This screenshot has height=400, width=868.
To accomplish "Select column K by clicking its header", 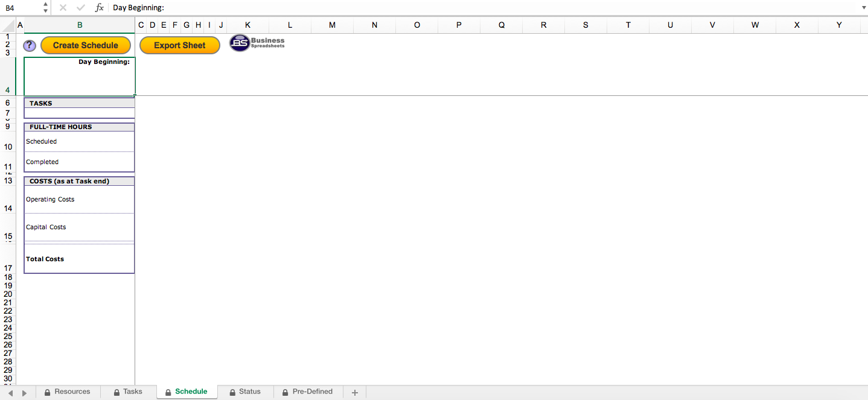I will click(247, 25).
